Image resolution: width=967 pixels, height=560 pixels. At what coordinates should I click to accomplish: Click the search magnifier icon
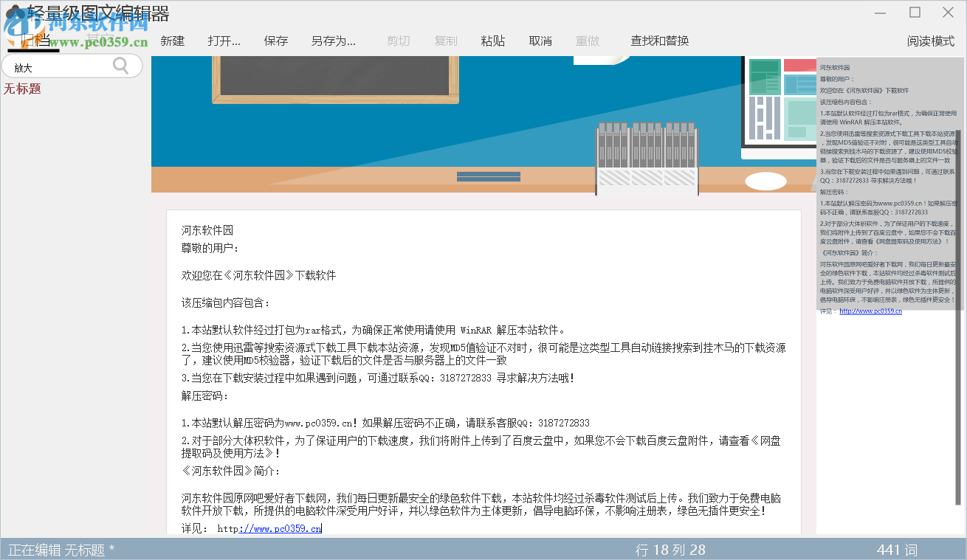pyautogui.click(x=119, y=65)
